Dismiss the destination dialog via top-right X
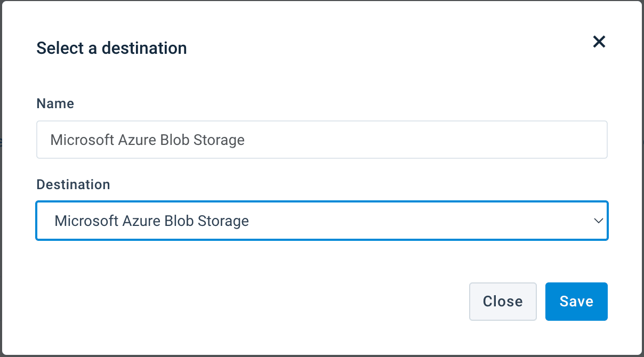 pyautogui.click(x=599, y=42)
